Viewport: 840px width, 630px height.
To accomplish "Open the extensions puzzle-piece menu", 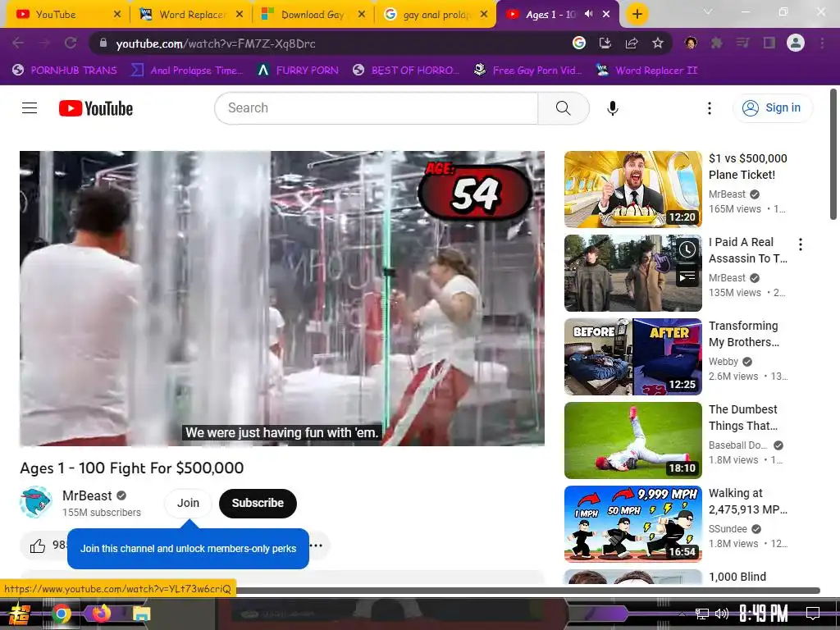I will tap(717, 43).
